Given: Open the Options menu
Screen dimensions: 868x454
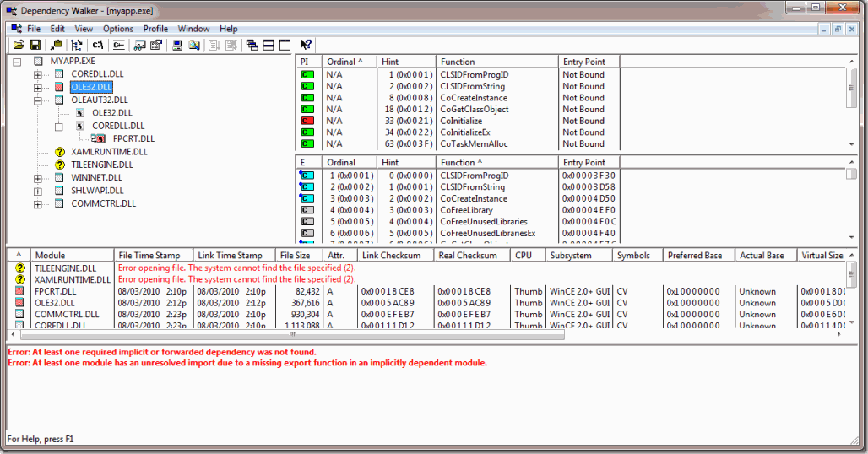Looking at the screenshot, I should pos(118,29).
